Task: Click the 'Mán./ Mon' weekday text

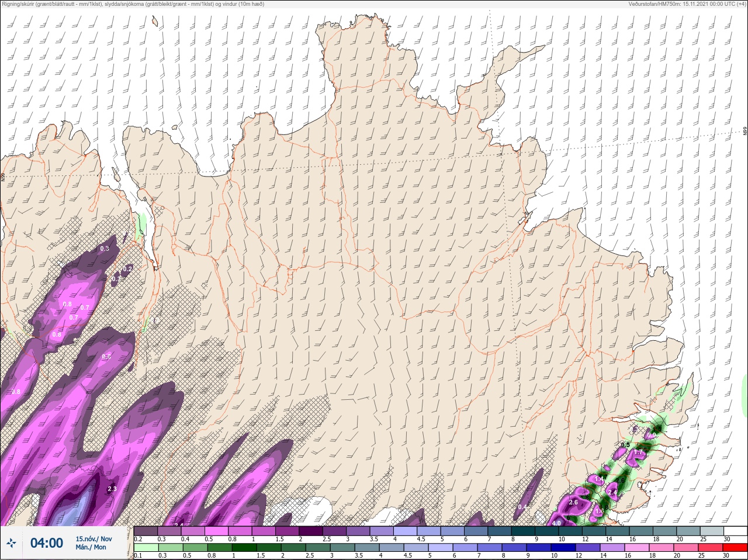Action: 91,548
